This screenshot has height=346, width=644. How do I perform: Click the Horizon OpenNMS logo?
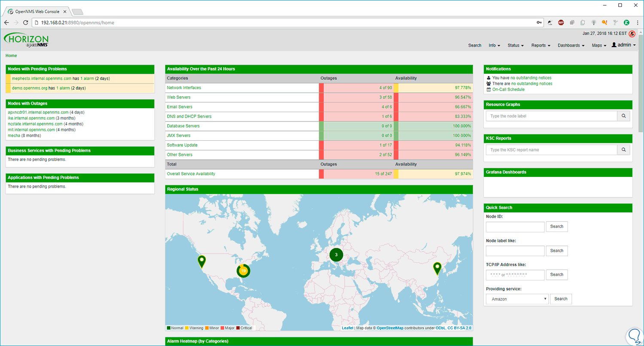click(26, 39)
